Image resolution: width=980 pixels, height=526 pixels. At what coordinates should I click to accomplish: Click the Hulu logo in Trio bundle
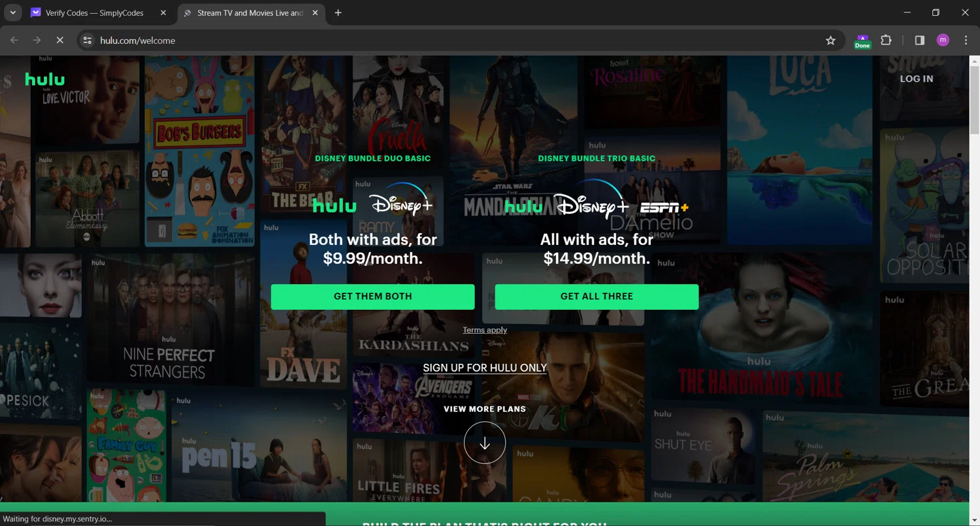(x=524, y=206)
